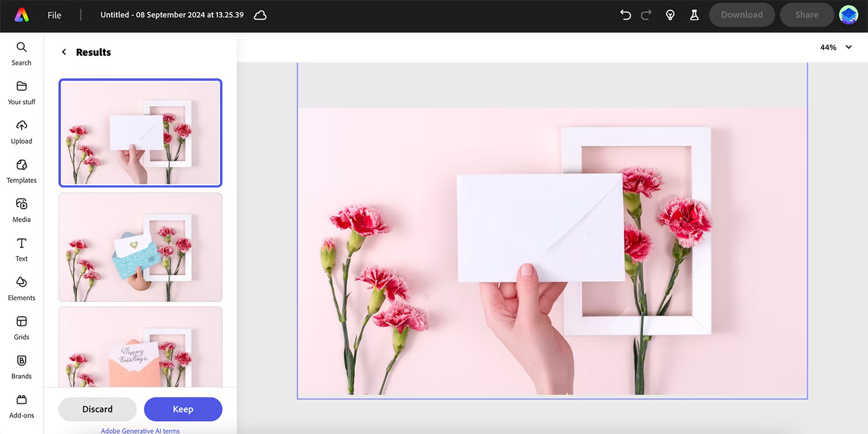Open Your stuff
Viewport: 868px width, 434px height.
(21, 92)
